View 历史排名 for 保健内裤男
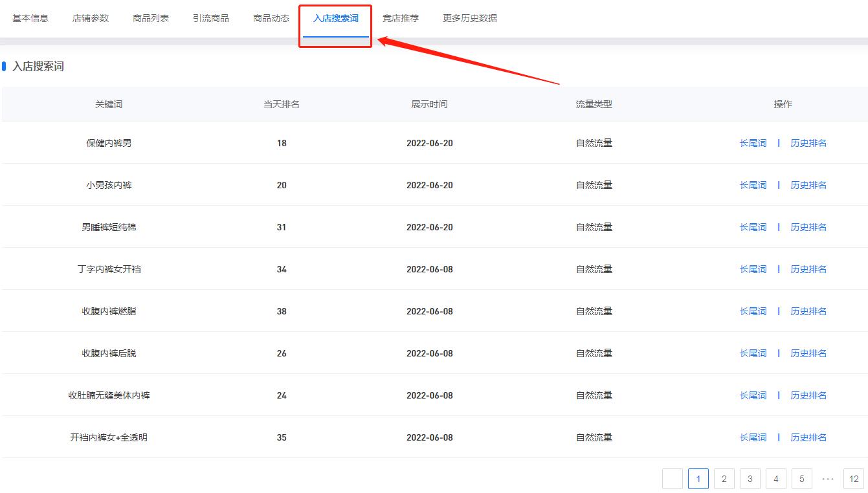The image size is (868, 493). 808,143
